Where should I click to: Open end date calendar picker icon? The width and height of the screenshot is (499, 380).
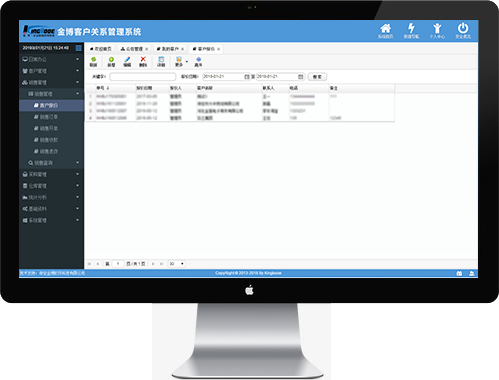click(300, 77)
